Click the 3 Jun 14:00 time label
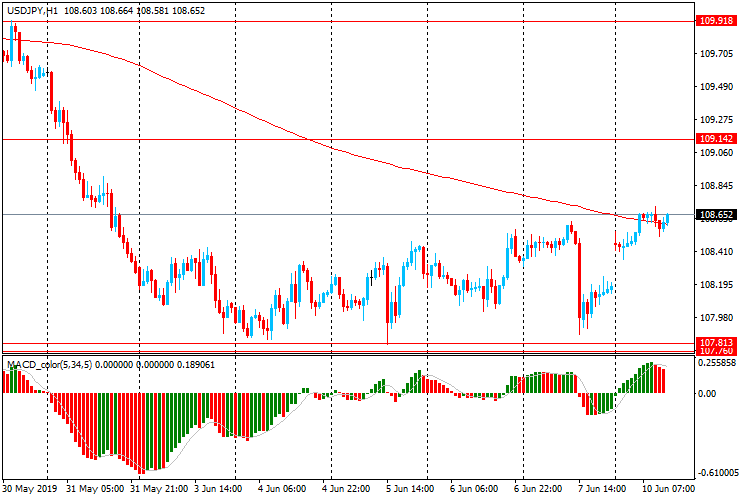This screenshot has width=740, height=500. click(x=219, y=488)
